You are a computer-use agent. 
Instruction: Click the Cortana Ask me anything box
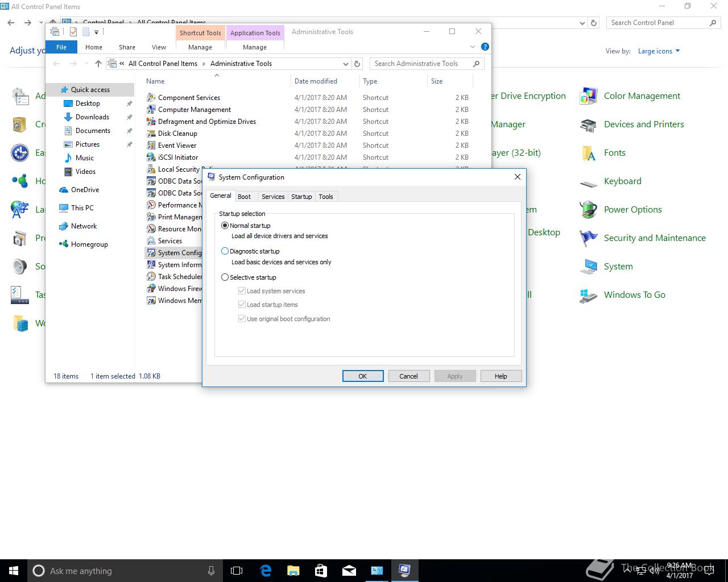click(x=125, y=571)
